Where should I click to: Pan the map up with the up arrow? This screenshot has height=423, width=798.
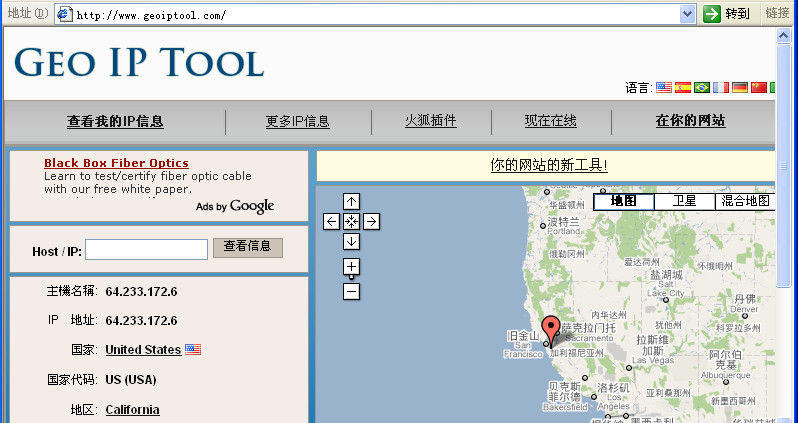tap(351, 202)
